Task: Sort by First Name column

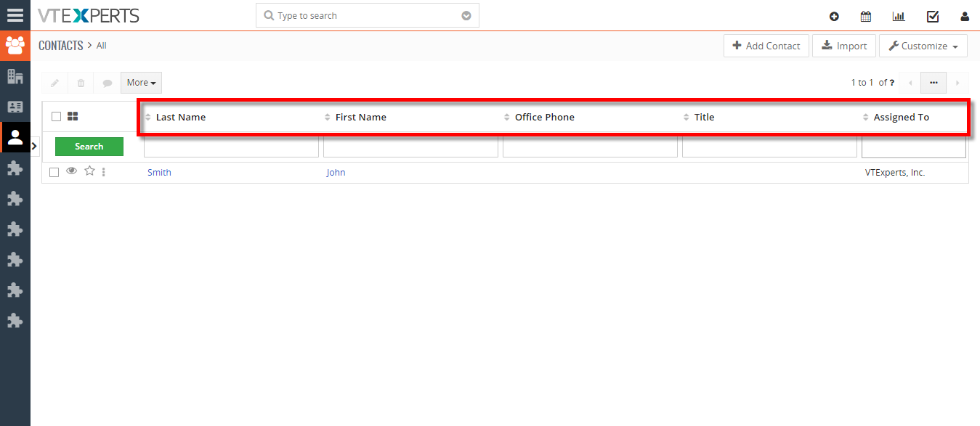Action: click(360, 117)
